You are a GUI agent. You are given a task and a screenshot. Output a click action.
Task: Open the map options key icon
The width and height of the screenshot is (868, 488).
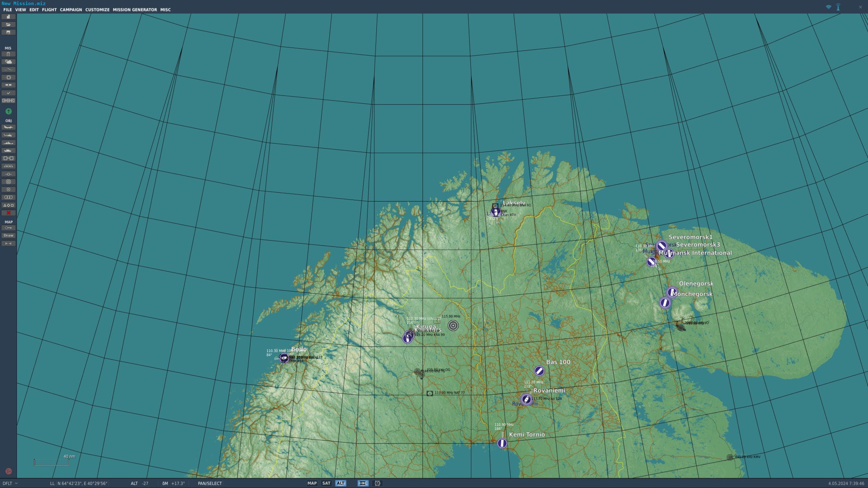[x=8, y=227]
